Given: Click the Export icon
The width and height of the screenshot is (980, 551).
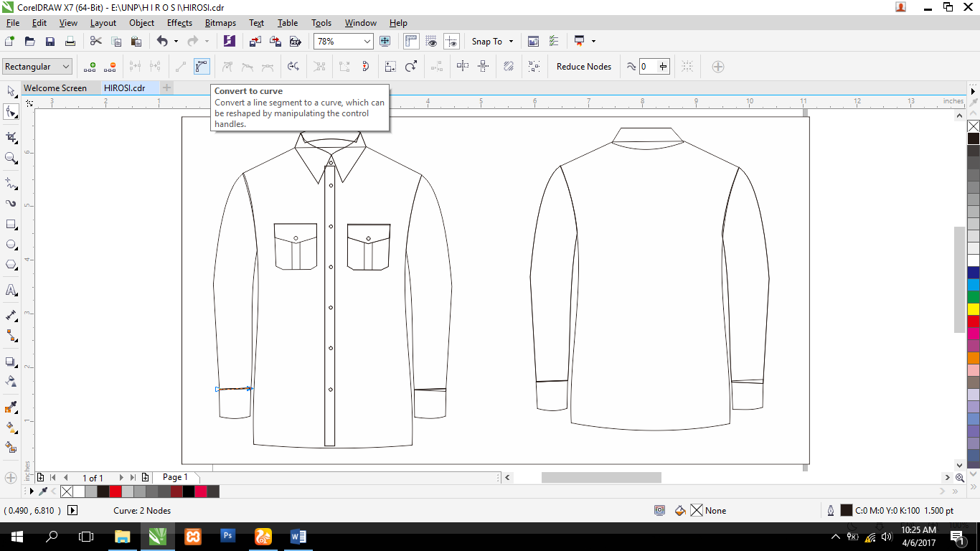Looking at the screenshot, I should click(275, 42).
